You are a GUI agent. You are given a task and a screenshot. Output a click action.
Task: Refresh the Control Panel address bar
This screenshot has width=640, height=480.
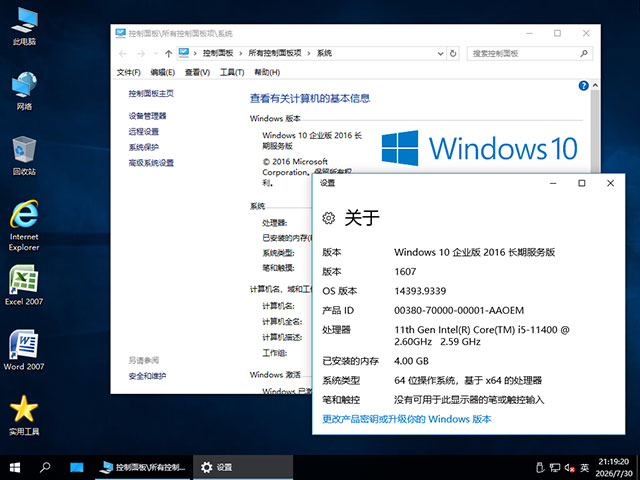(453, 53)
